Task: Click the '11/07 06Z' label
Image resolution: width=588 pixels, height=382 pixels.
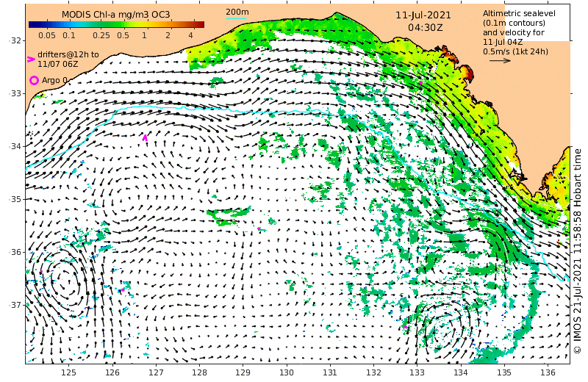Action: 58,64
